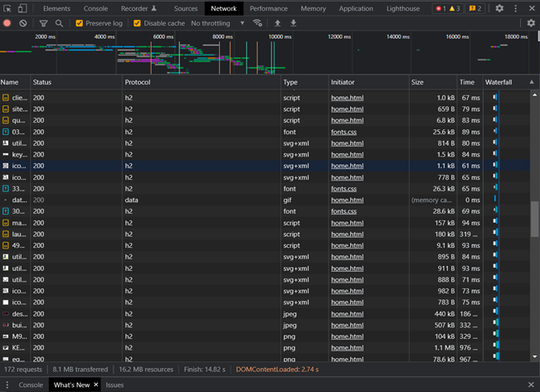This screenshot has width=540, height=392.
Task: Switch to the Performance tab
Action: pyautogui.click(x=268, y=8)
